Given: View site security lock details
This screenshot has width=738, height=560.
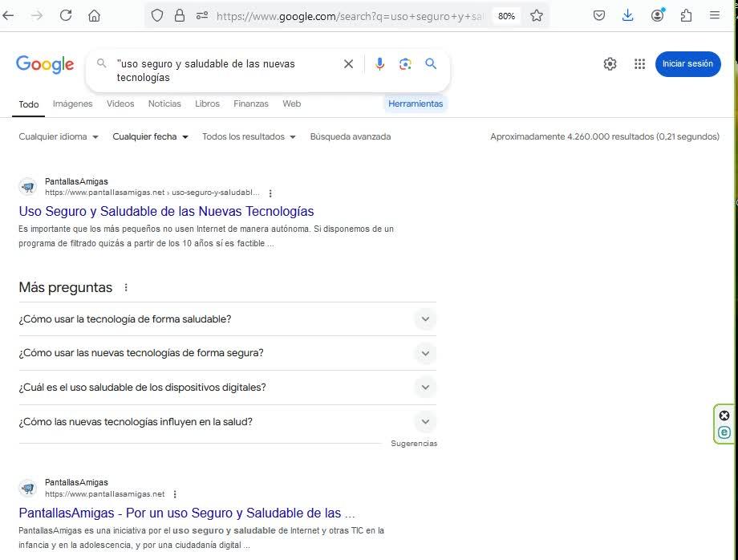Looking at the screenshot, I should point(180,16).
